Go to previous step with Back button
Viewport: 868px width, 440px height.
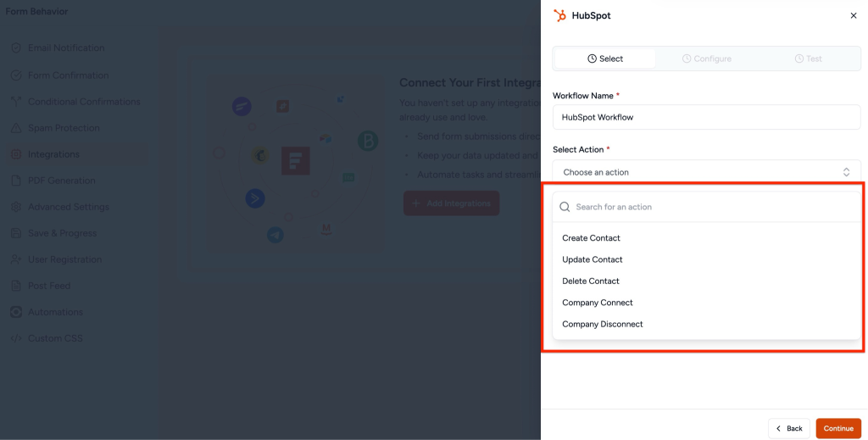coord(789,428)
